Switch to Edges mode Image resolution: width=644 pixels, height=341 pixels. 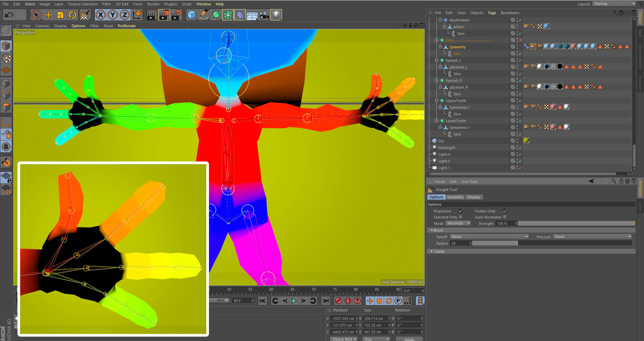(x=6, y=95)
